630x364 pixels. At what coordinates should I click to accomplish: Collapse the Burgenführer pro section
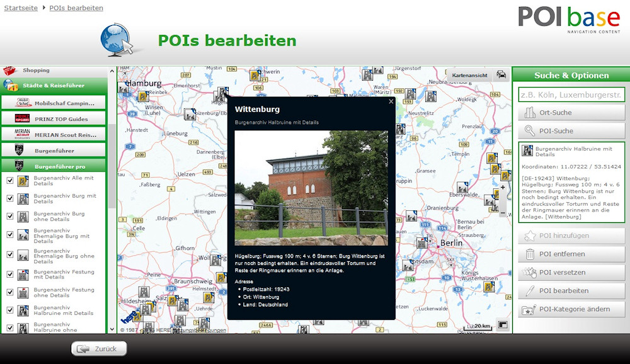pyautogui.click(x=54, y=166)
